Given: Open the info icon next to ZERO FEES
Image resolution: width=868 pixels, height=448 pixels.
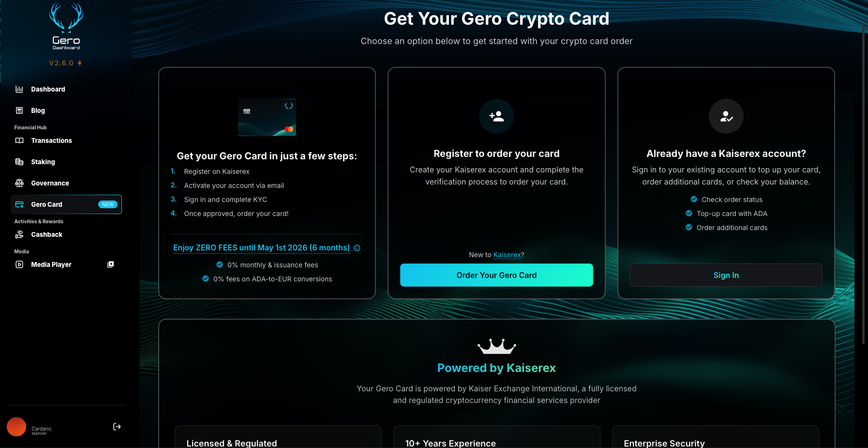Looking at the screenshot, I should click(357, 247).
